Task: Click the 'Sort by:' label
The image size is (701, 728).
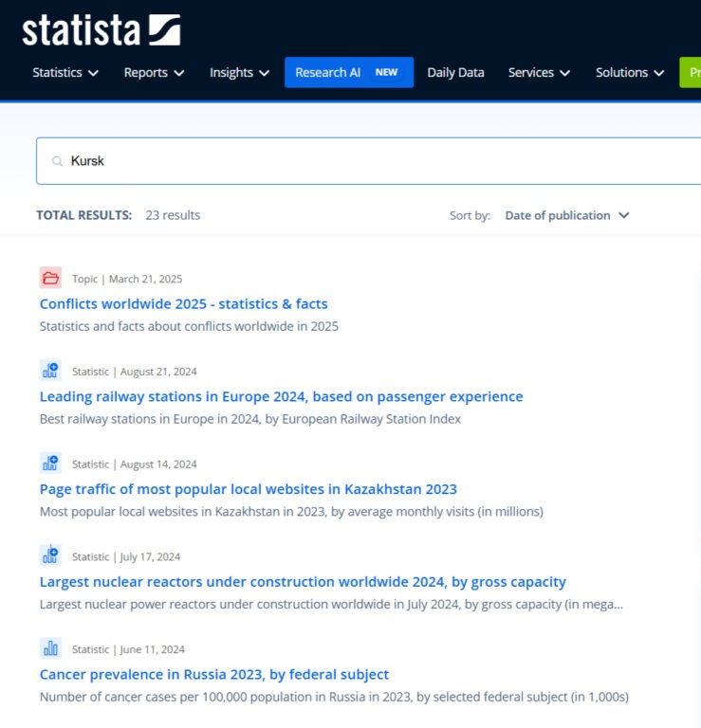Action: click(470, 215)
